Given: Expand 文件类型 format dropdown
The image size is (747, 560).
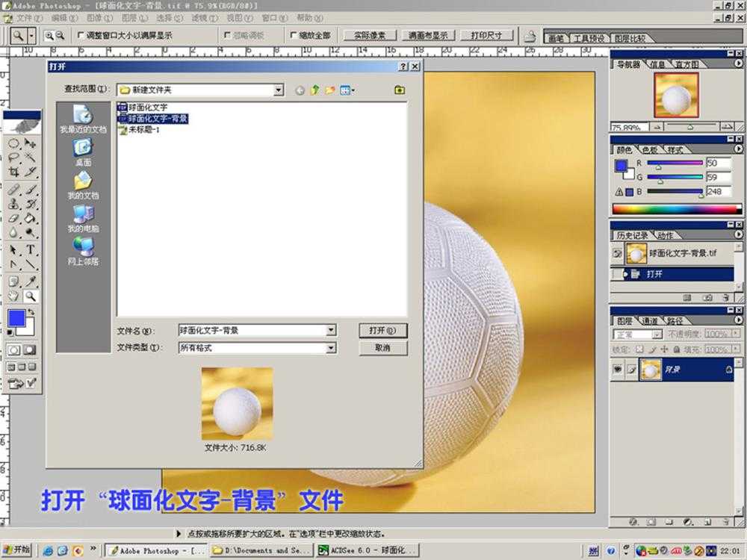Looking at the screenshot, I should (x=331, y=348).
